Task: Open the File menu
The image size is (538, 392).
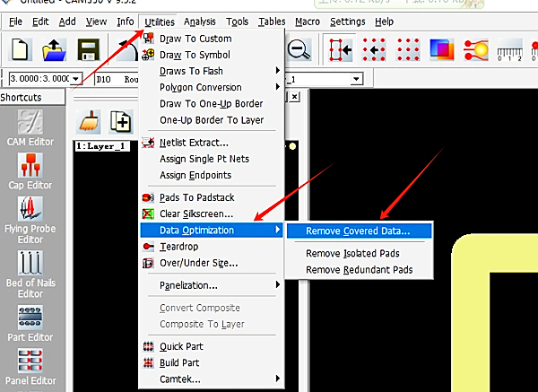Action: click(15, 22)
